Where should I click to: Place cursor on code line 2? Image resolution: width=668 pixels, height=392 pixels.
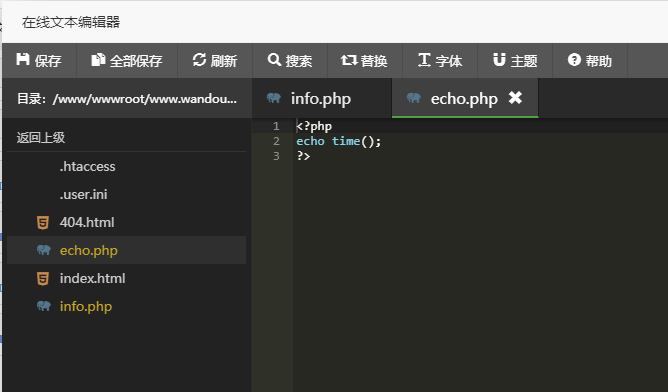tap(480, 141)
